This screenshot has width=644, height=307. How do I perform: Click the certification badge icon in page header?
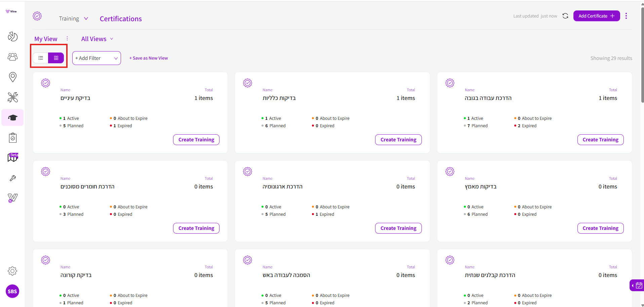[x=37, y=16]
